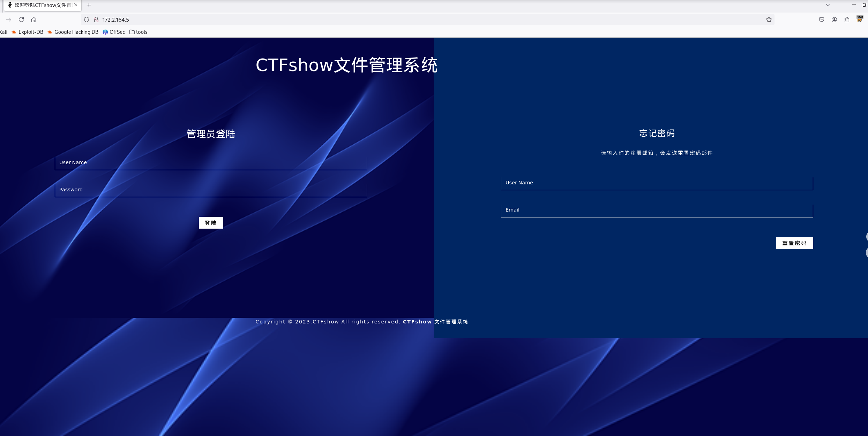Image resolution: width=868 pixels, height=436 pixels.
Task: Open the Google Hacking DB bookmark
Action: click(x=73, y=32)
